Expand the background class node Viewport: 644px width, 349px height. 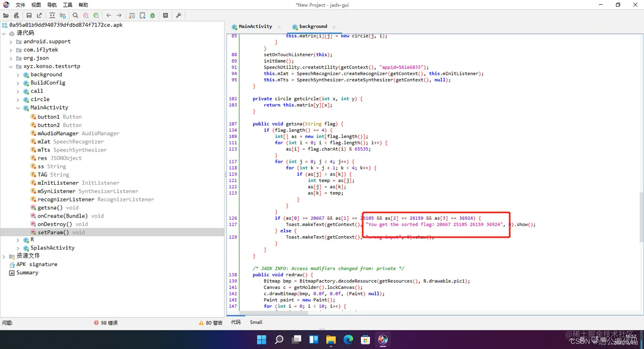click(x=18, y=75)
